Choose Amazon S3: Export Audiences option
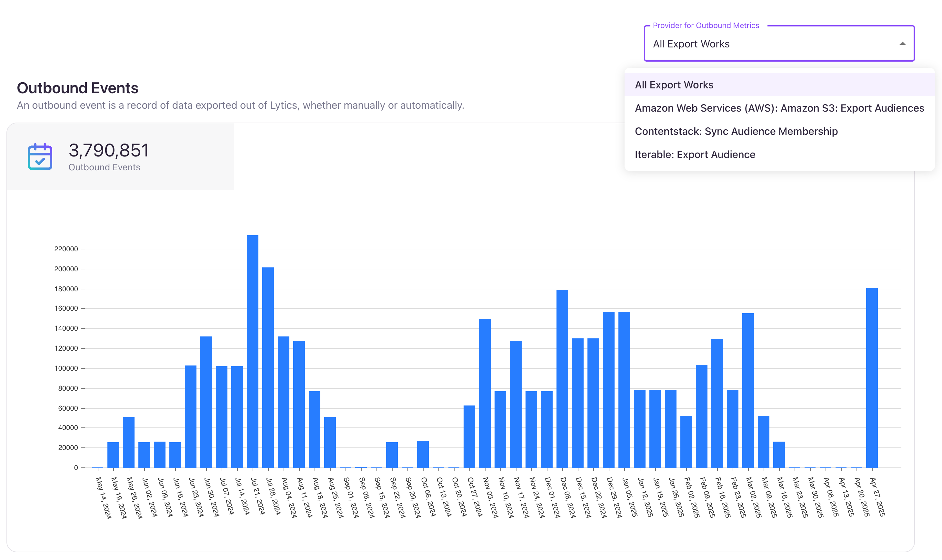 tap(779, 108)
